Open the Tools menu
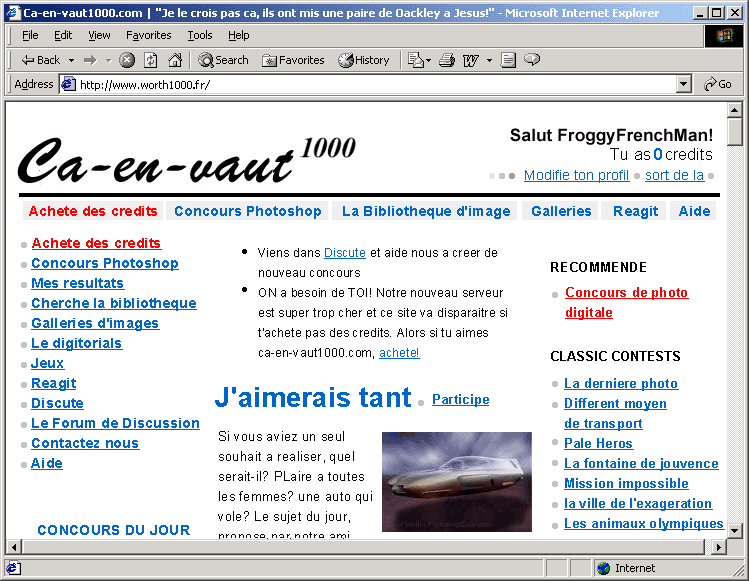Image resolution: width=749 pixels, height=581 pixels. [200, 35]
